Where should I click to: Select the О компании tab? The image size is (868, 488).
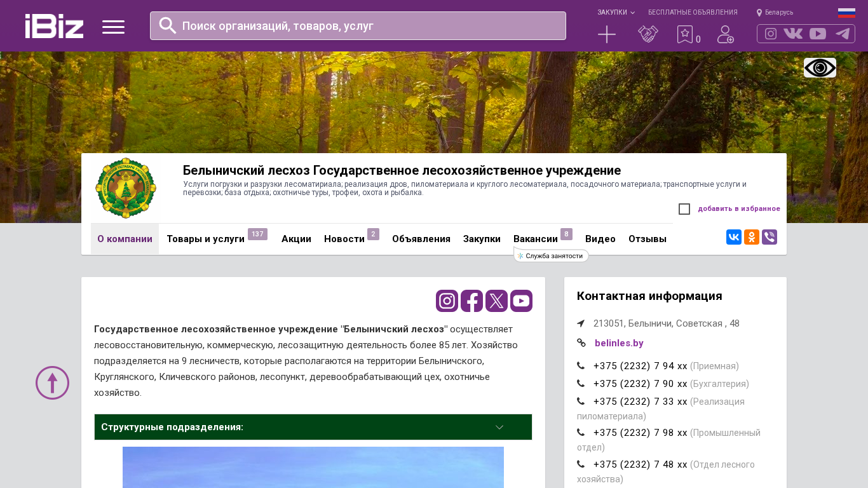(x=125, y=239)
